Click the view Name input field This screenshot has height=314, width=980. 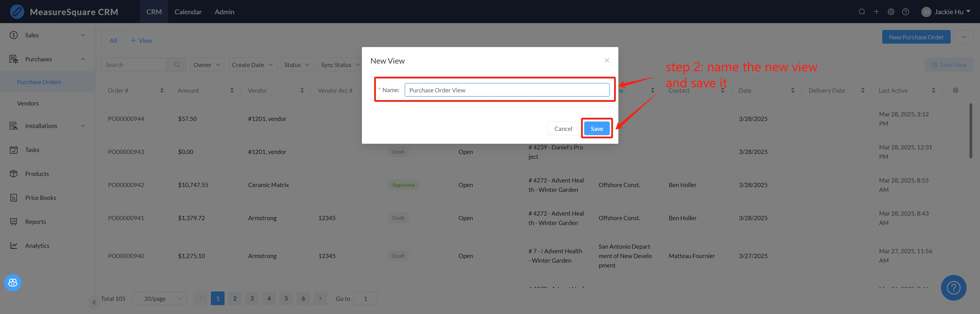point(506,90)
